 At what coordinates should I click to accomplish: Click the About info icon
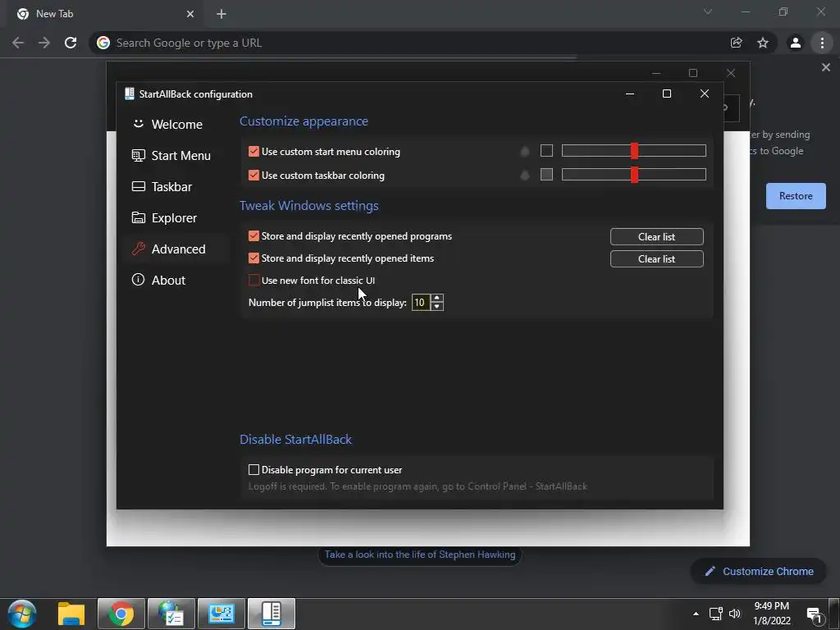click(x=138, y=280)
